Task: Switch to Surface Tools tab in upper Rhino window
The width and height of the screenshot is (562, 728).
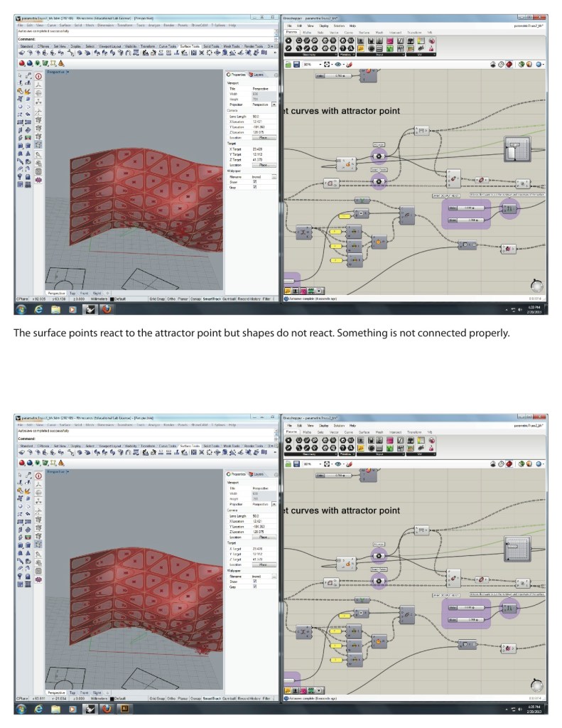Action: tap(190, 45)
